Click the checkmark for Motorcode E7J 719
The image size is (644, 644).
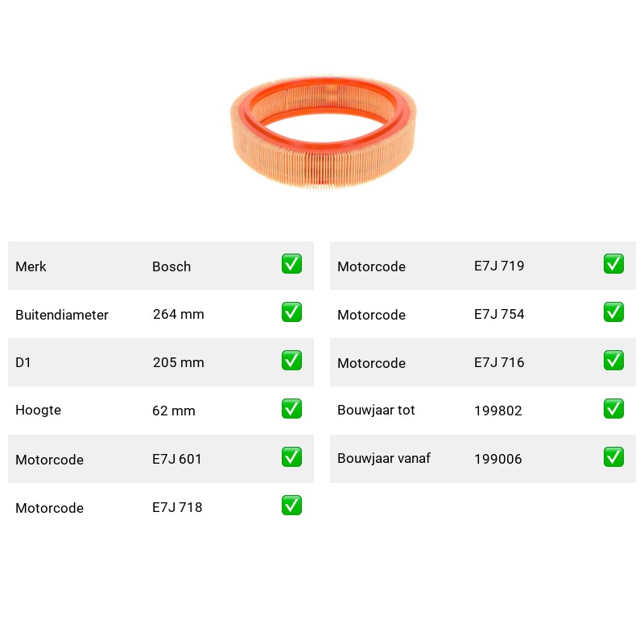613,264
